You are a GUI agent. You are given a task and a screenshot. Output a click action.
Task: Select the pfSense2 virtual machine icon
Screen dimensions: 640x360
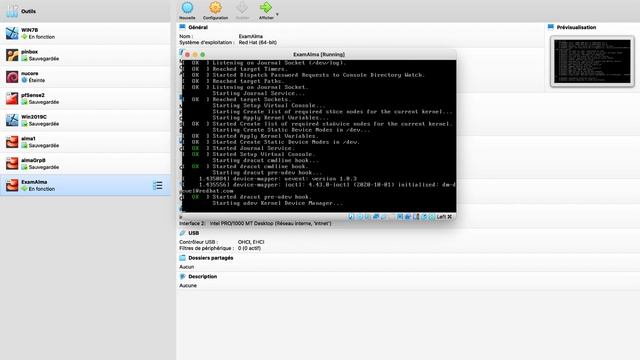(12, 98)
